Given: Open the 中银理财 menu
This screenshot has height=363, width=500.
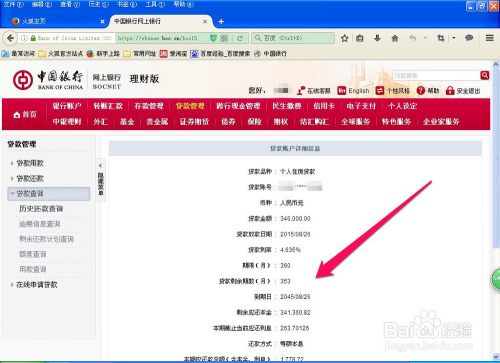Looking at the screenshot, I should click(x=67, y=122).
